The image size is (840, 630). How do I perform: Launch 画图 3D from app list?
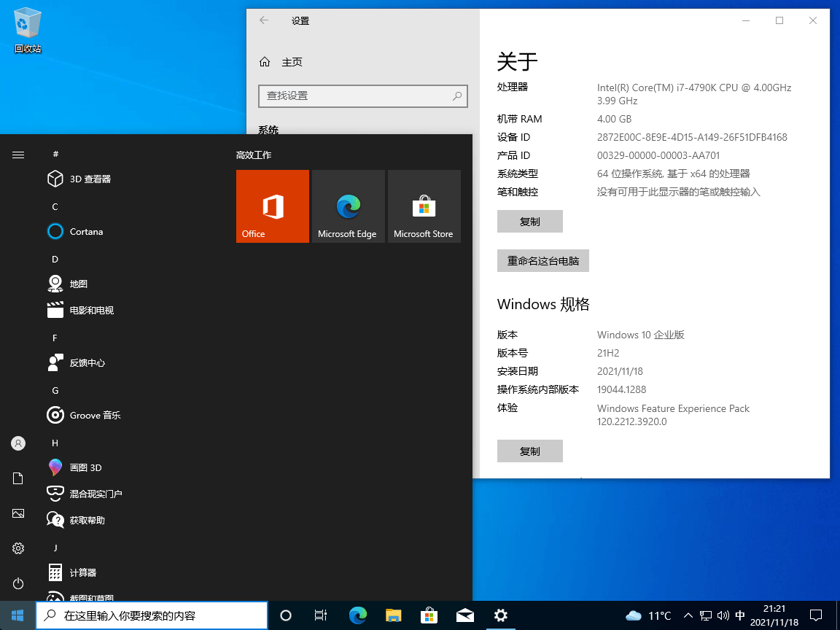(x=85, y=468)
